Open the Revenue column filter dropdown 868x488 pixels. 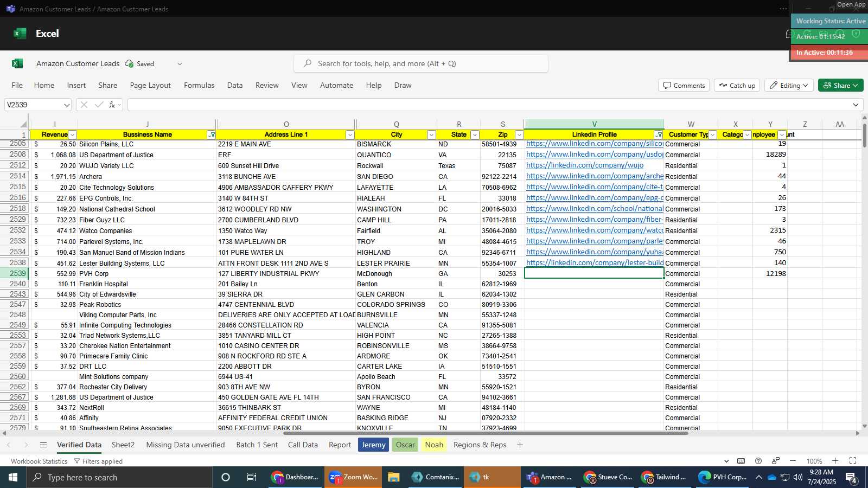73,135
